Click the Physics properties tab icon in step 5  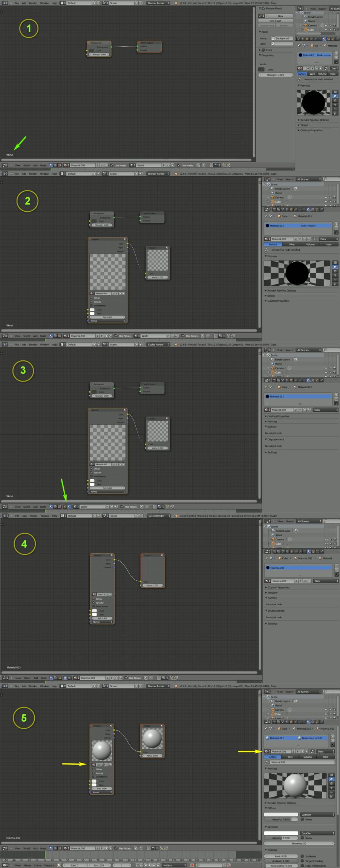click(322, 722)
